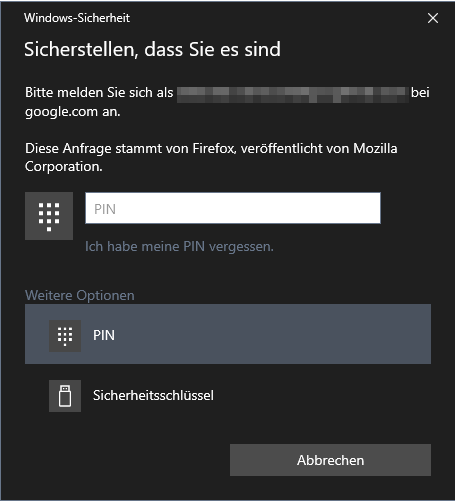Viewport: 455px width, 501px height.
Task: Open the 'Ich habe meine PIN vergessen' link
Action: [179, 247]
